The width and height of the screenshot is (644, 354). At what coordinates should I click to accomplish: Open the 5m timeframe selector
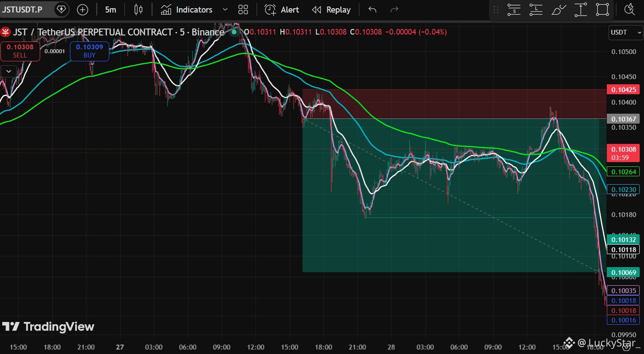click(111, 10)
